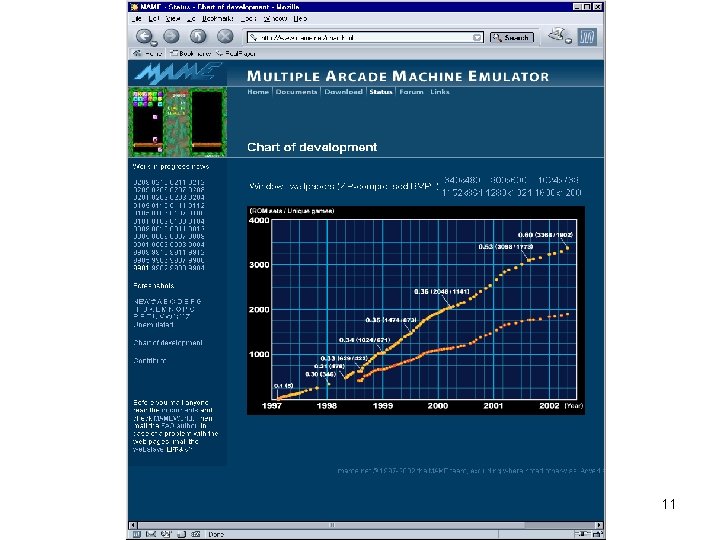Open the URL bar history dropdown
This screenshot has height=540, width=720.
477,38
